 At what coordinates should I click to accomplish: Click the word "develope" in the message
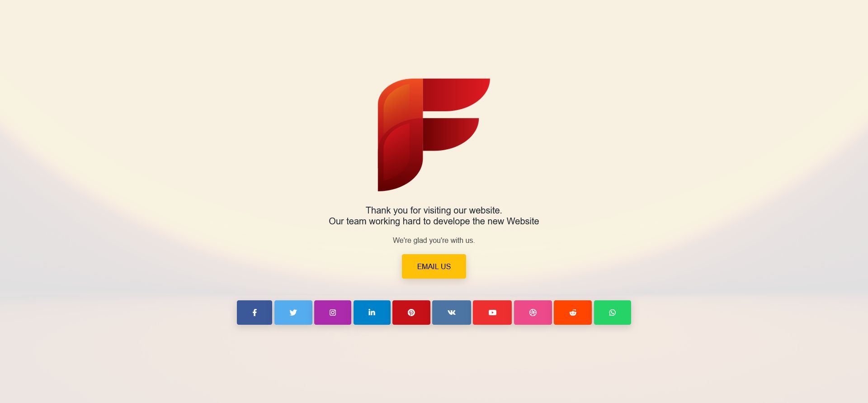(x=452, y=222)
